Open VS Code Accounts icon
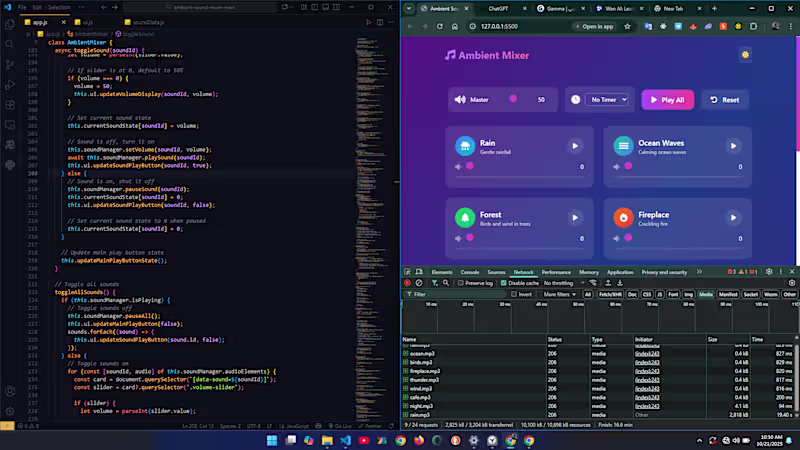This screenshot has height=450, width=800. (x=10, y=391)
